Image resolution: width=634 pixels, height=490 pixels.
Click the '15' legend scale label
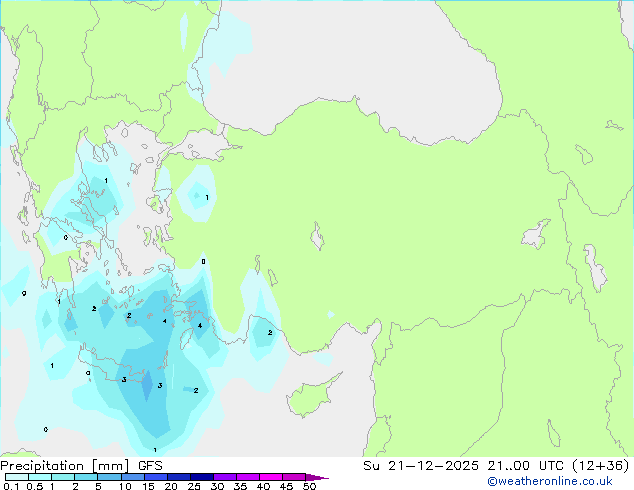(148, 486)
